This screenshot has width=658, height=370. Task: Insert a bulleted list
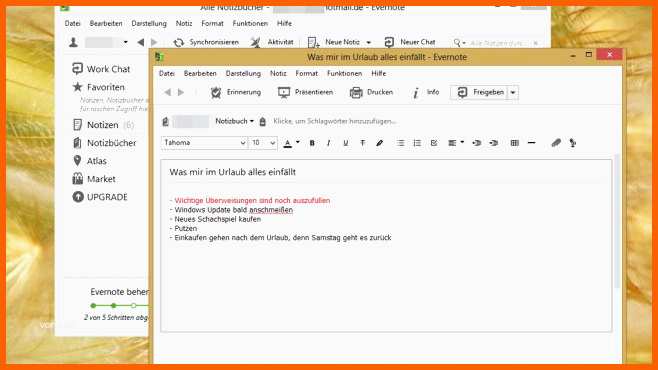pyautogui.click(x=400, y=143)
